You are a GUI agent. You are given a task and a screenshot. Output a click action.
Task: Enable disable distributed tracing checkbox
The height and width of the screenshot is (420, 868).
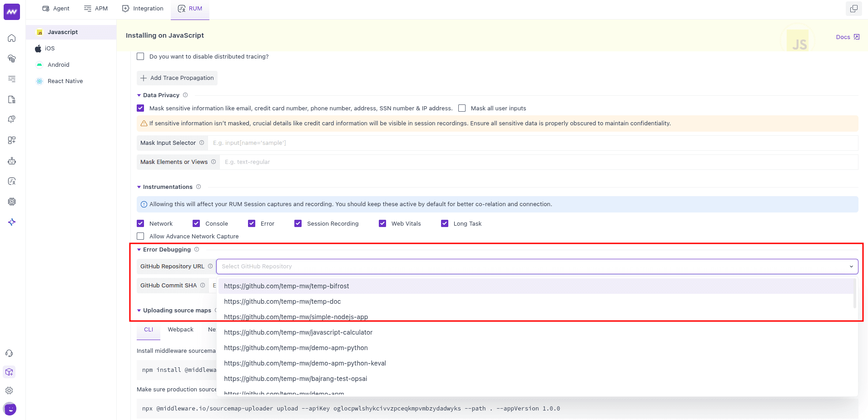click(140, 56)
